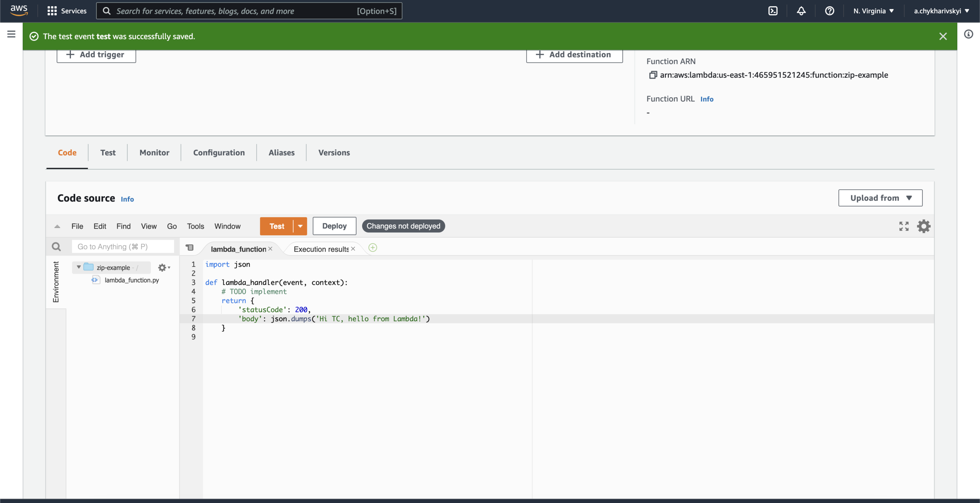
Task: Add a new editor tab with plus icon
Action: pos(373,248)
